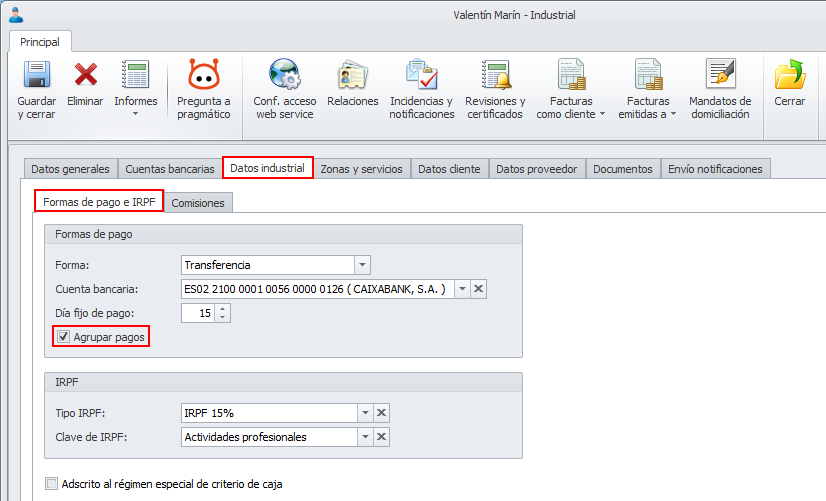
Task: Expand the Cuenta bancaria dropdown arrow
Action: pyautogui.click(x=462, y=289)
